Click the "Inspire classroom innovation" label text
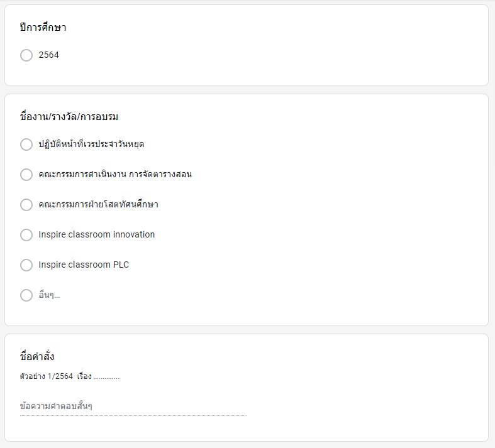 pos(97,234)
